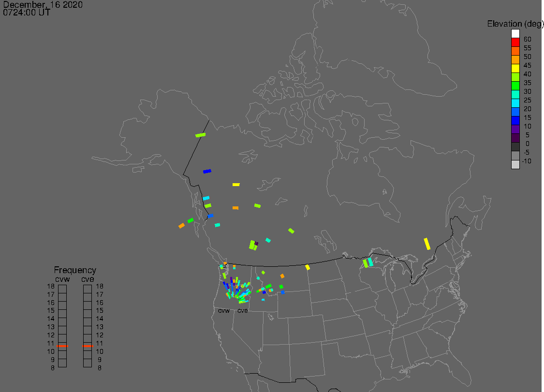Viewport: 544px width, 392px height.
Task: Choose the light gray swatch below -10
Action: [515, 164]
